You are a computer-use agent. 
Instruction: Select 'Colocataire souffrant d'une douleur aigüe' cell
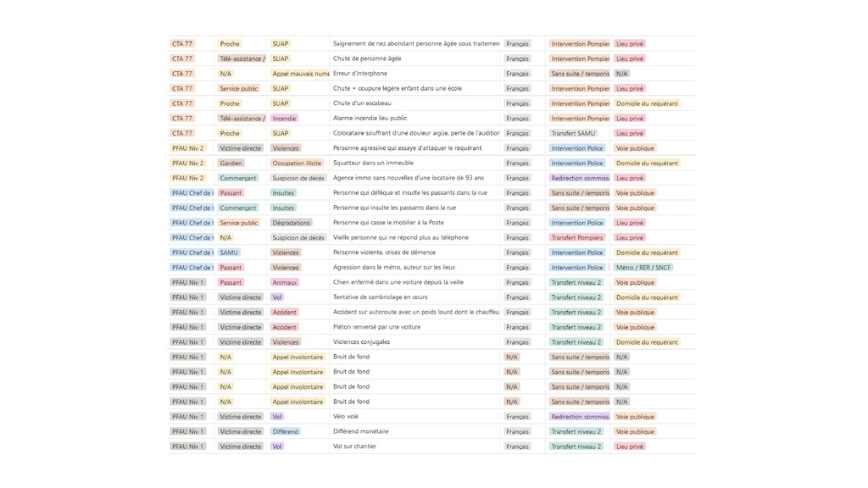(415, 133)
